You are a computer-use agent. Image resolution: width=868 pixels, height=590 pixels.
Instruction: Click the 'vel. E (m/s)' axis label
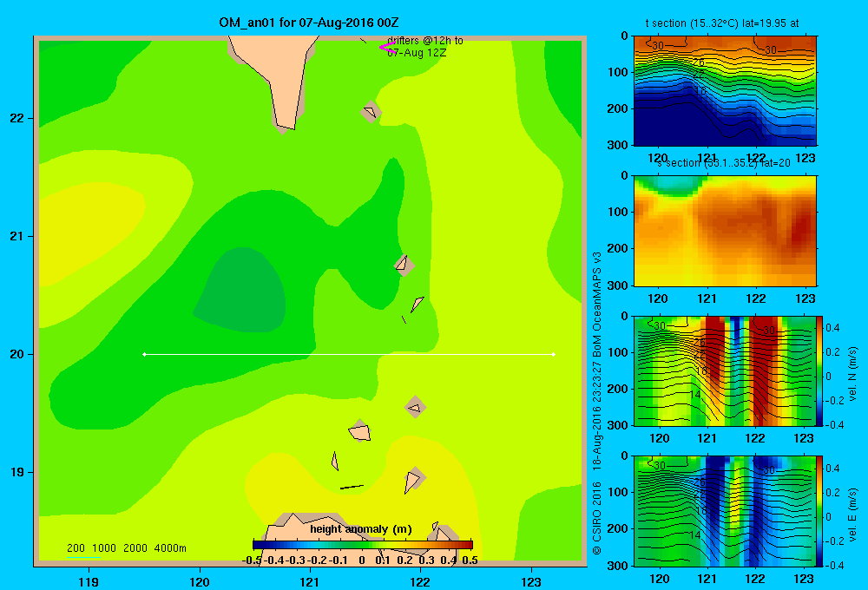click(x=852, y=513)
